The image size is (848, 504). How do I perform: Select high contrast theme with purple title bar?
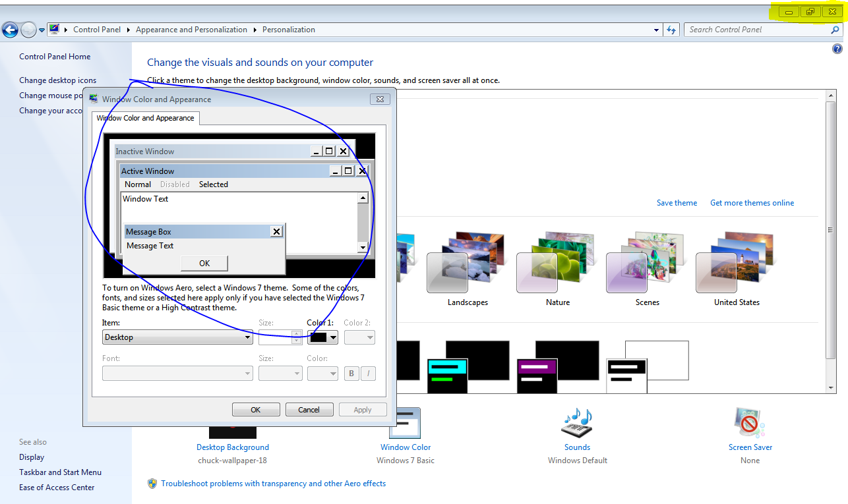[x=558, y=367]
